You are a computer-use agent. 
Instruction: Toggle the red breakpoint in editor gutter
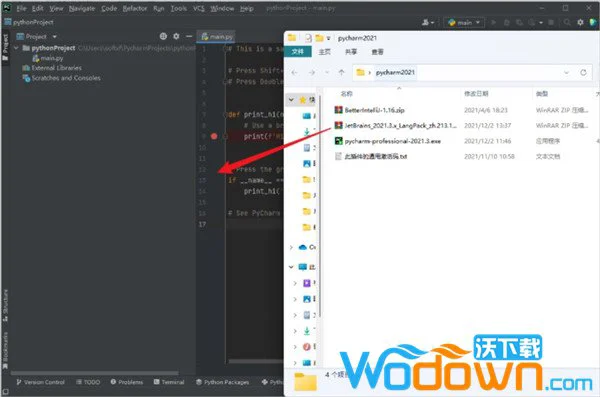pyautogui.click(x=214, y=136)
